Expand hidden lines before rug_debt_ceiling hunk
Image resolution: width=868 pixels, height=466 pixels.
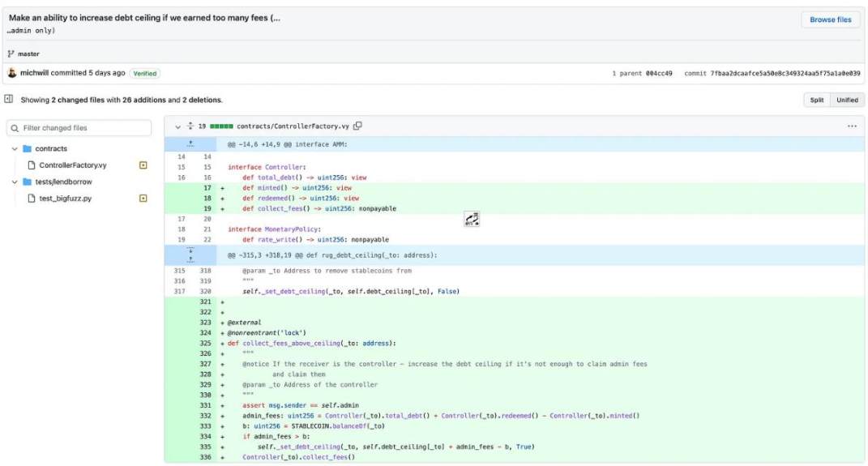pos(190,255)
